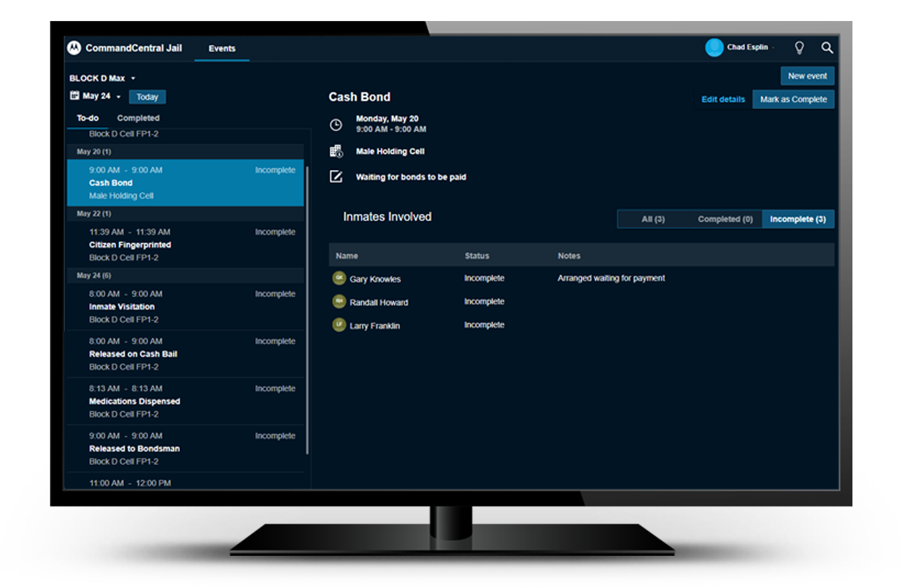Click the Edit details link
Screen dimensions: 903x588
(x=723, y=100)
